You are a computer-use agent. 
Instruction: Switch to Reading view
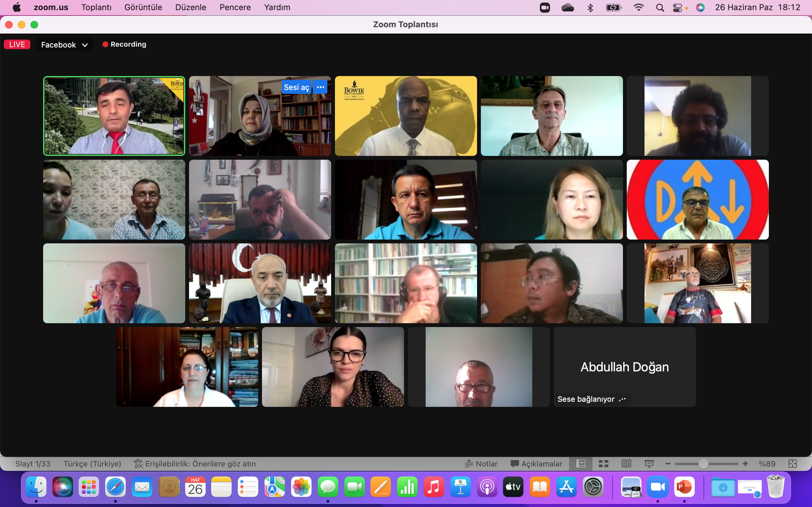click(626, 464)
